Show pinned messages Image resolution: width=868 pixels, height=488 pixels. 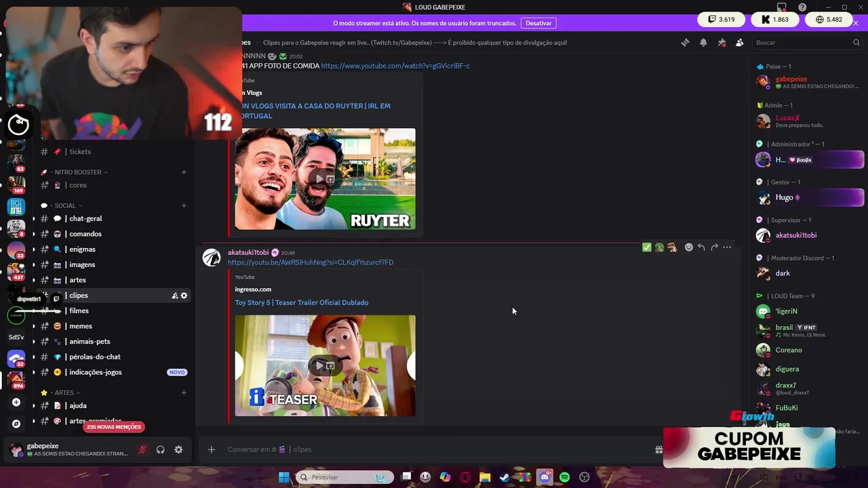[722, 42]
